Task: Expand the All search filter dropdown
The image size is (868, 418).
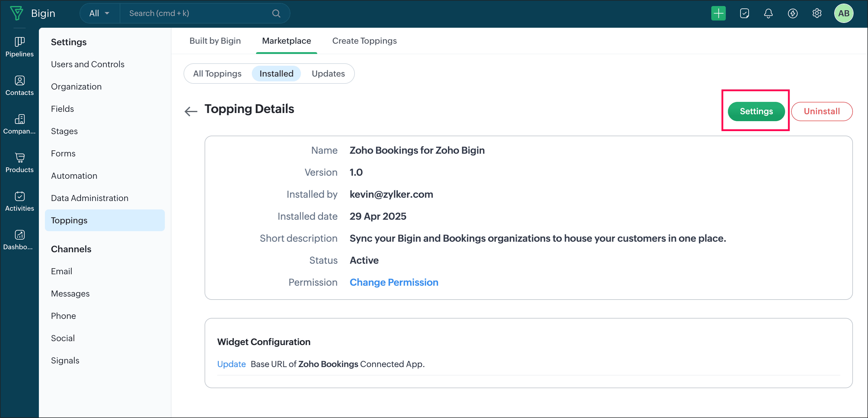Action: pyautogui.click(x=99, y=14)
